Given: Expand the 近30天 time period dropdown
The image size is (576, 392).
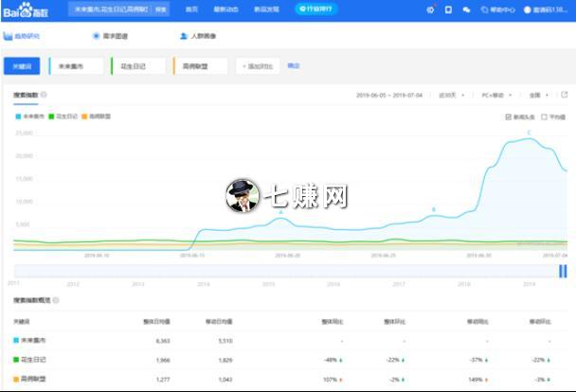Looking at the screenshot, I should pos(452,95).
